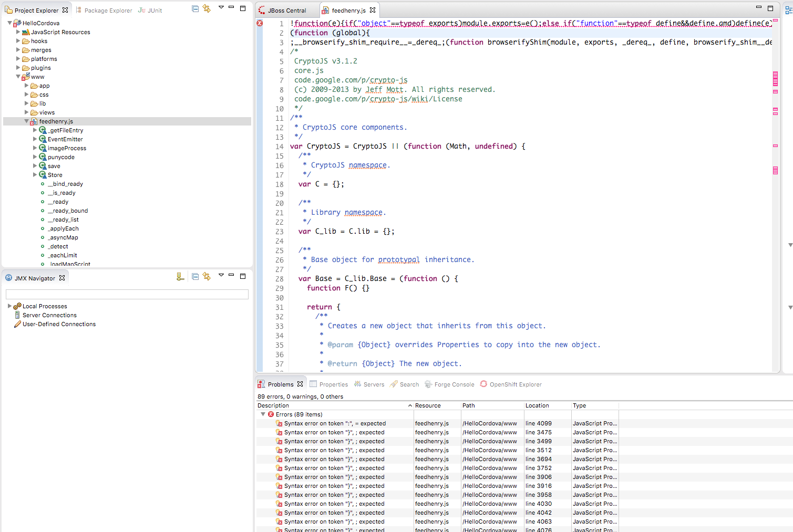Expand the plugins folder
Screen dimensions: 793x532
point(18,68)
